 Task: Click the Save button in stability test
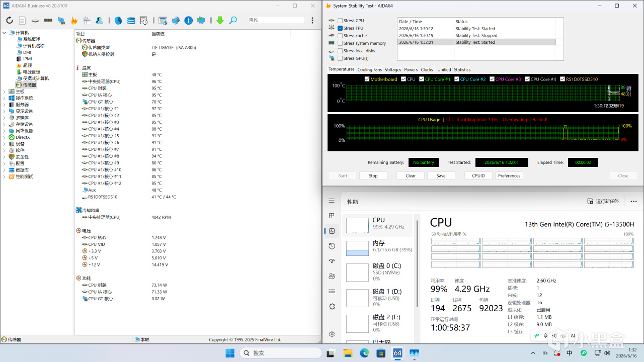[x=441, y=176]
